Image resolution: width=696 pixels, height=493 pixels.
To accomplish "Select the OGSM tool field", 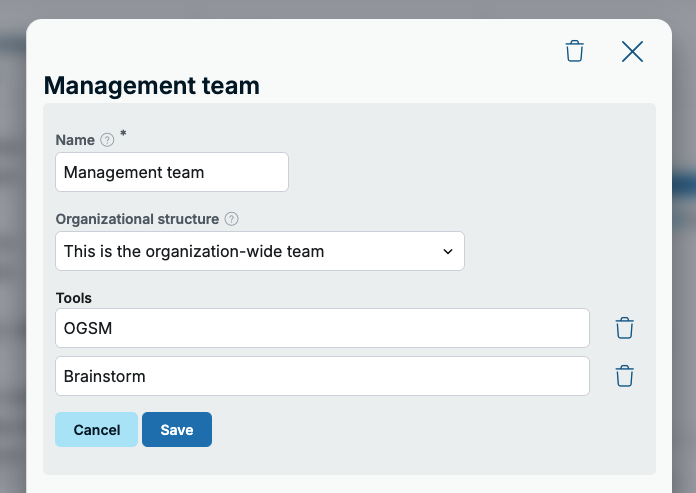I will [x=322, y=328].
